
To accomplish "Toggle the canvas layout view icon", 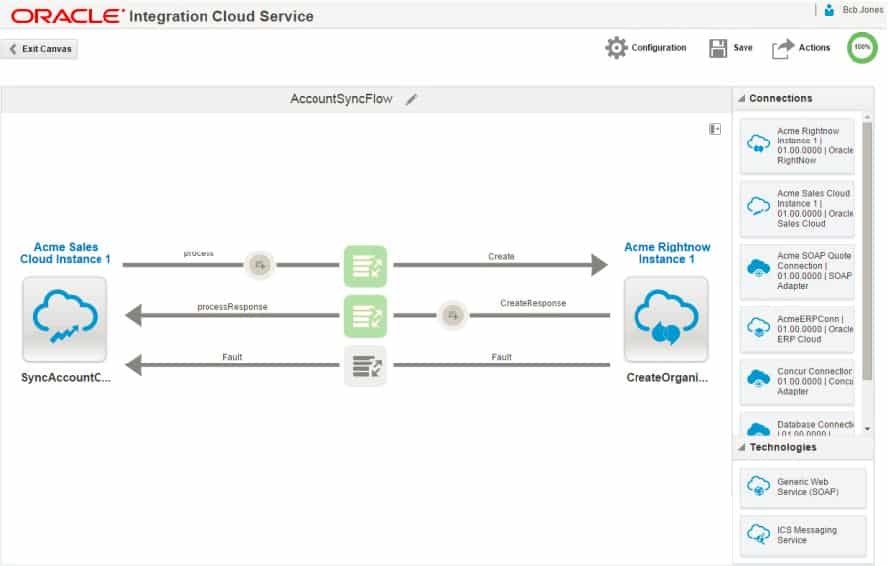I will click(715, 129).
